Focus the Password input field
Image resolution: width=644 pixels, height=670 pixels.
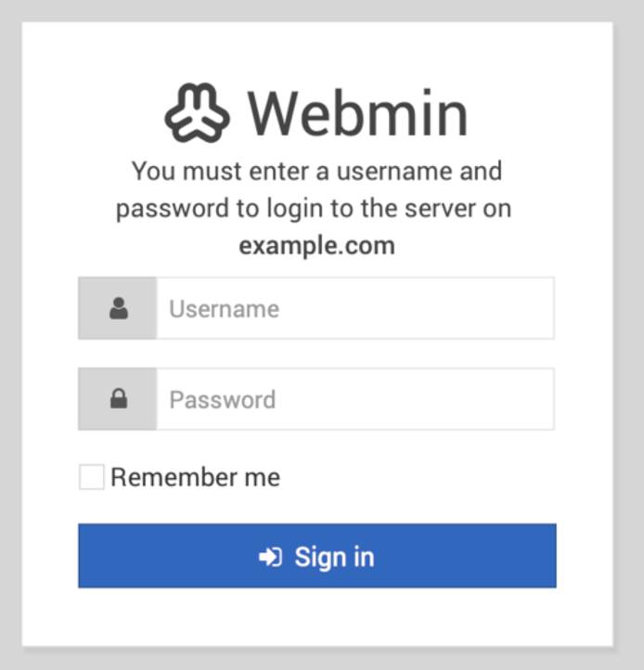[354, 399]
